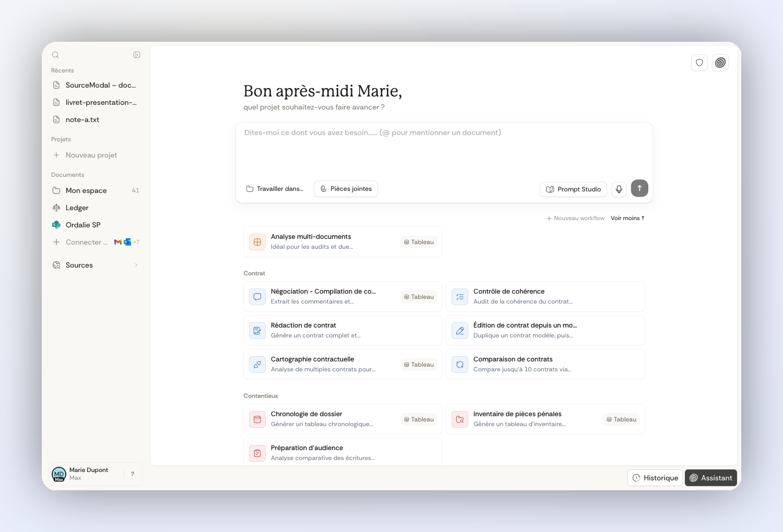Click the Marie Dupont MD avatar

pyautogui.click(x=59, y=474)
